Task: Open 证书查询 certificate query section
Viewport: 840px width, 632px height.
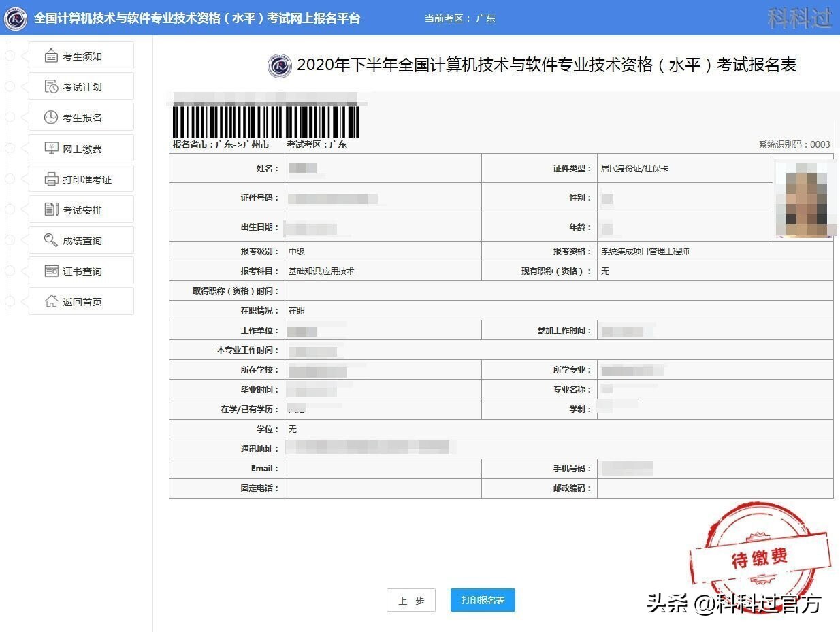Action: (80, 270)
